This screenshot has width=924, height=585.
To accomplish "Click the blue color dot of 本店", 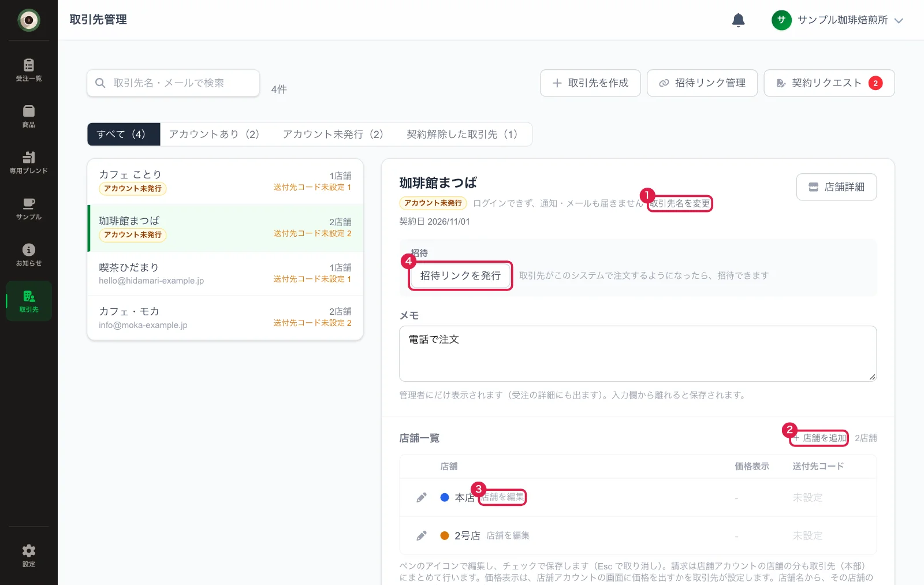I will pos(445,497).
